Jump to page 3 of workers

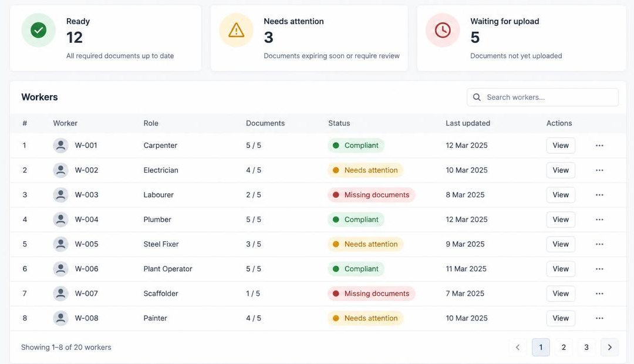(586, 348)
